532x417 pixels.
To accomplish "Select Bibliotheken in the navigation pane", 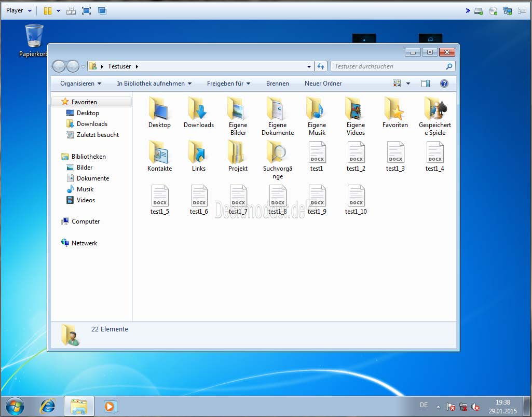I will 88,156.
